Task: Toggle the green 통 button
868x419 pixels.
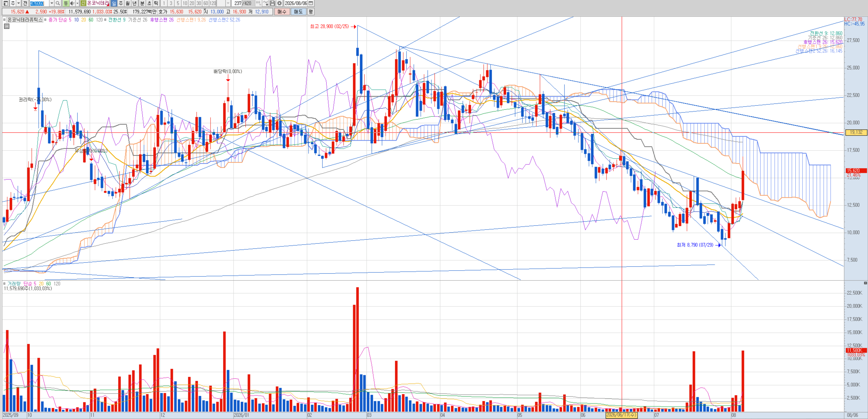Action: coord(66,3)
